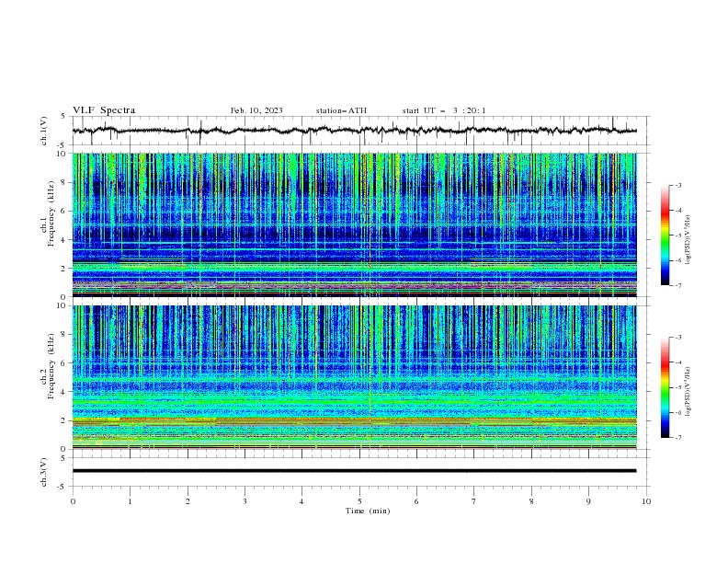Click time axis tick label "0"
Image resolution: width=728 pixels, height=563 pixels.
[x=73, y=501]
